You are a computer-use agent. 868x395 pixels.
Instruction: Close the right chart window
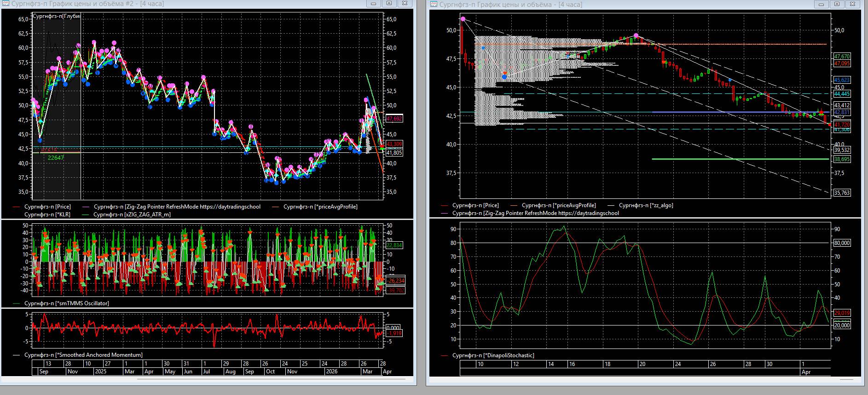coord(853,4)
